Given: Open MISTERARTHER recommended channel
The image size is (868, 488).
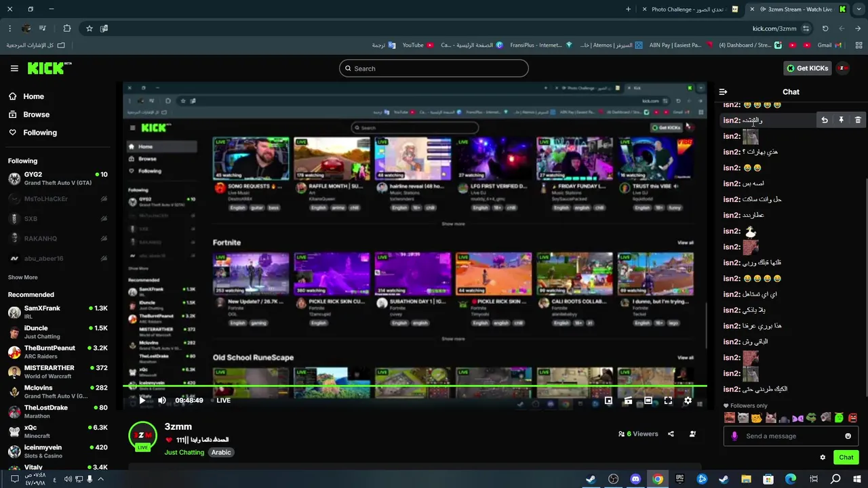Looking at the screenshot, I should (x=58, y=372).
